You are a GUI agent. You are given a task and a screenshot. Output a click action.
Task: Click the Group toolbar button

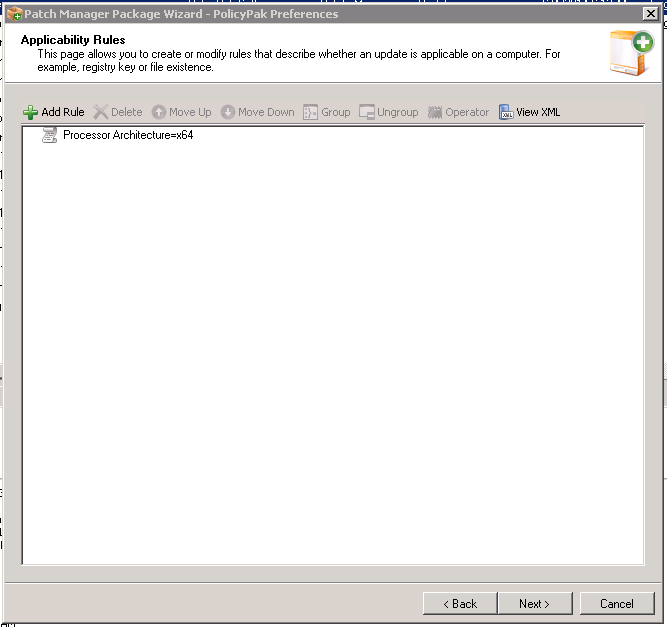click(x=327, y=112)
